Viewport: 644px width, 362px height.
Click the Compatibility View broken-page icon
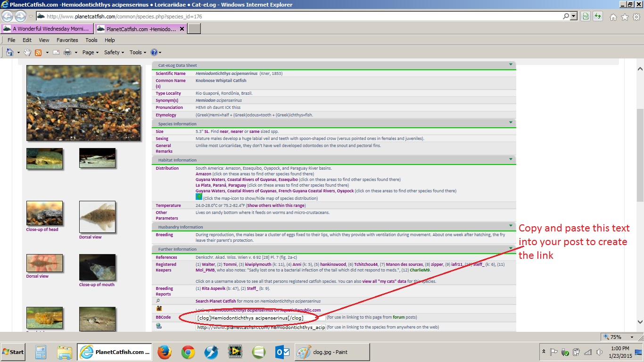[x=586, y=16]
